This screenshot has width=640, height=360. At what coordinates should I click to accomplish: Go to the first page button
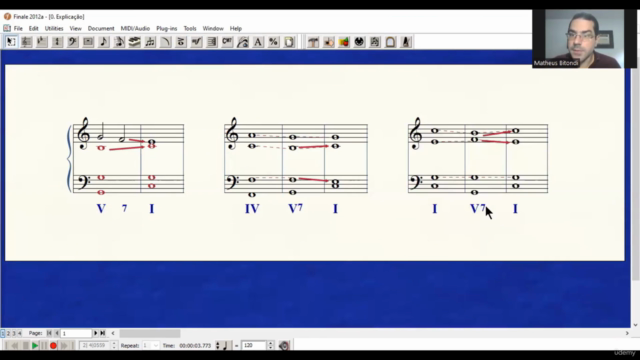[49, 333]
